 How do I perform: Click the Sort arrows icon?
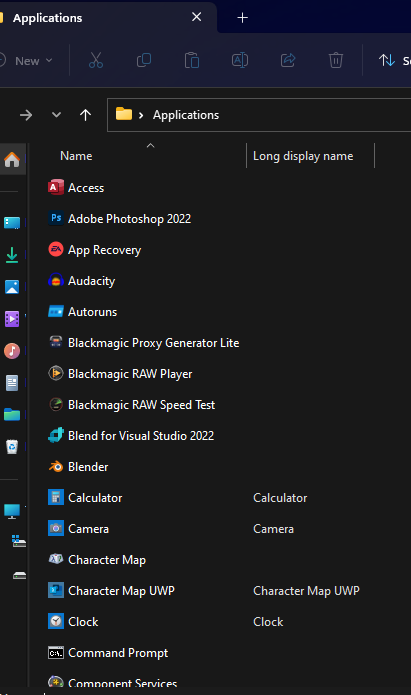click(387, 60)
